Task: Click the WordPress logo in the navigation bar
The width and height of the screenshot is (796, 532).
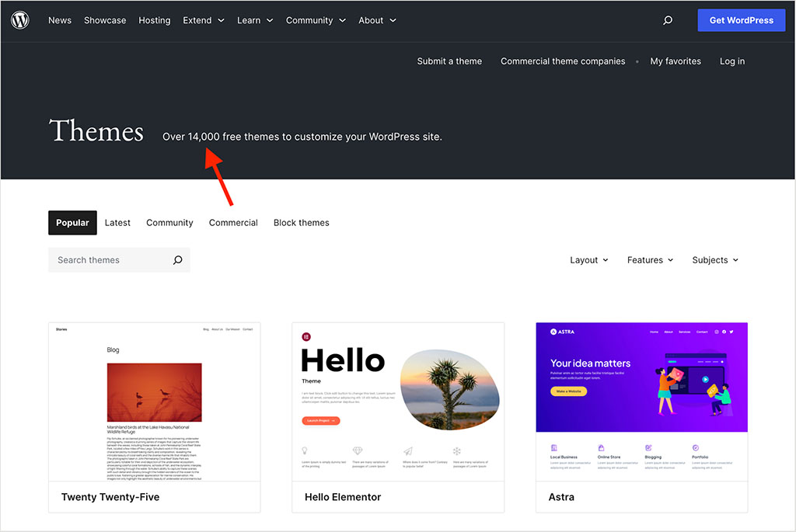Action: click(x=19, y=20)
